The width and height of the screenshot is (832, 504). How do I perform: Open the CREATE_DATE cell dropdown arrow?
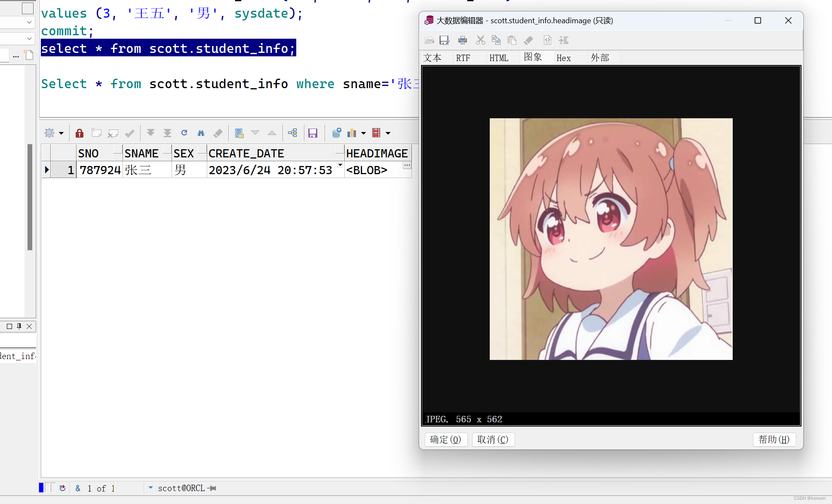pyautogui.click(x=340, y=165)
